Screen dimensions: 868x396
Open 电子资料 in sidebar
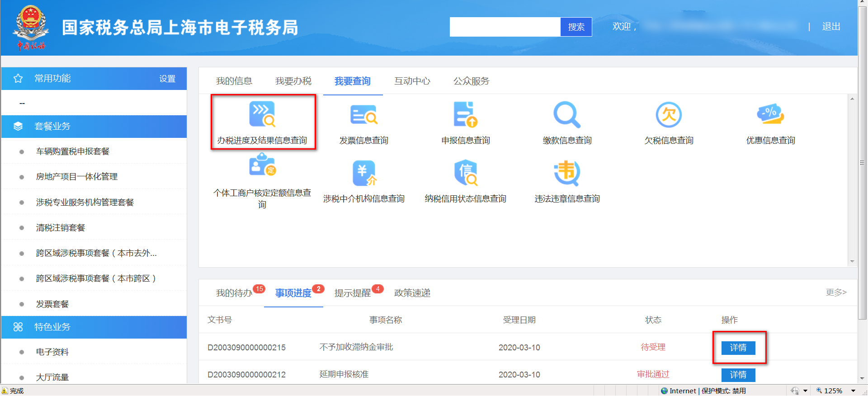coord(52,352)
